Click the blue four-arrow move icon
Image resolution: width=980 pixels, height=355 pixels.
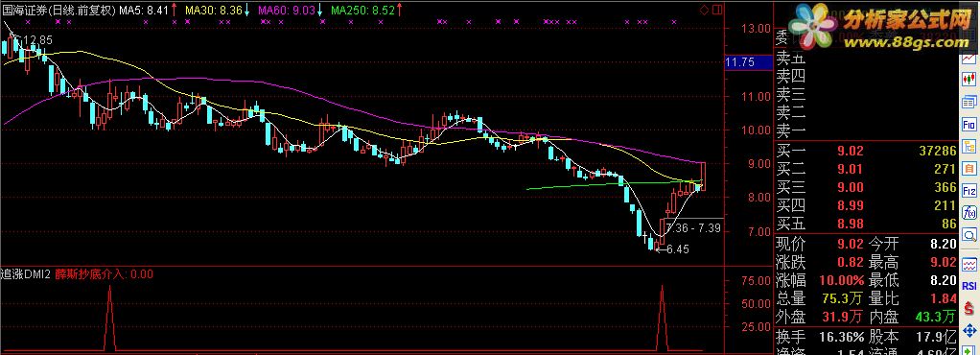[969, 329]
